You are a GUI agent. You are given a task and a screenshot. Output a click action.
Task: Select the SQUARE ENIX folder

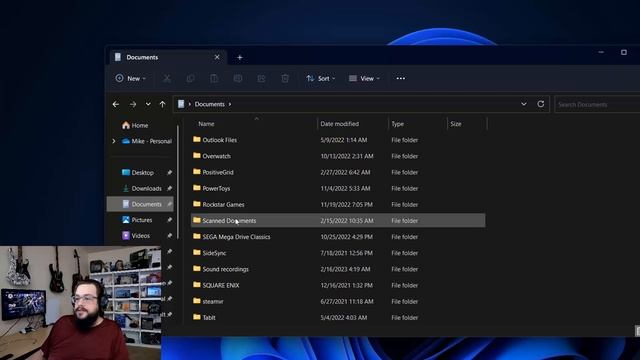(338, 285)
